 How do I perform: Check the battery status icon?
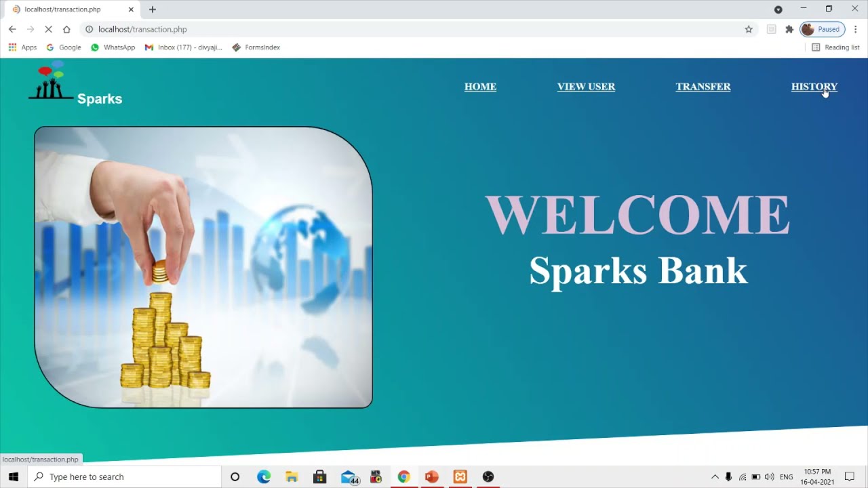click(756, 476)
